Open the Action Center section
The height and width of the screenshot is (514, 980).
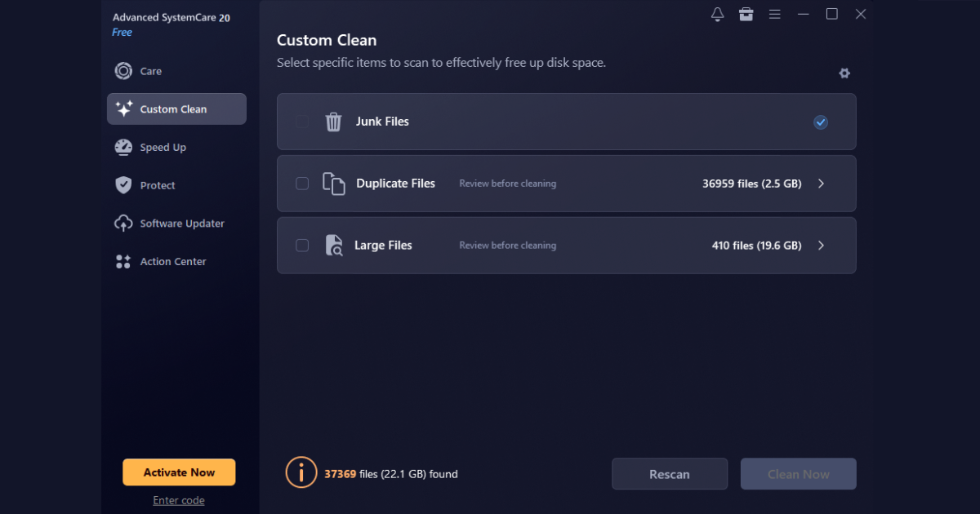point(176,261)
